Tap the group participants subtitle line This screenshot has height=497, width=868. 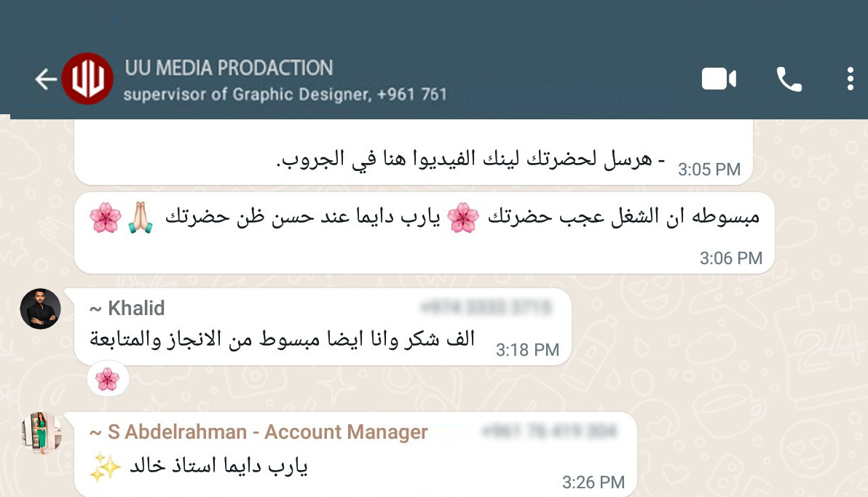(x=285, y=95)
